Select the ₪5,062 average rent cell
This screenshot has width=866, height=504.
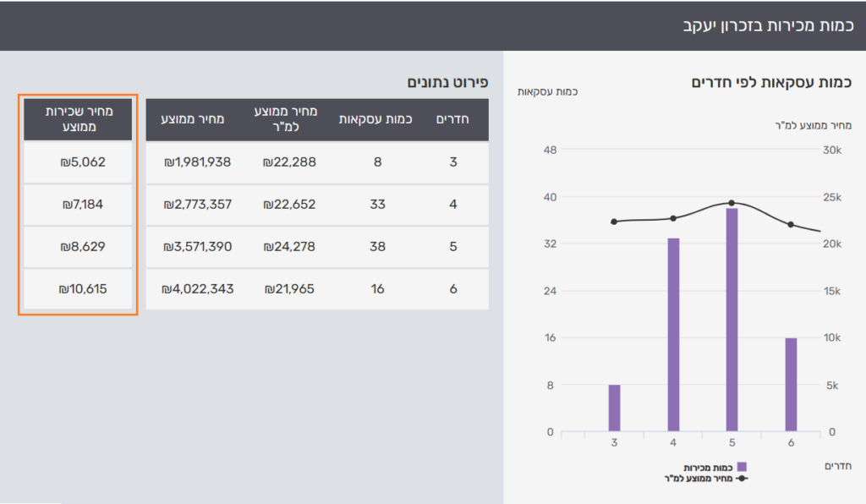pos(78,162)
